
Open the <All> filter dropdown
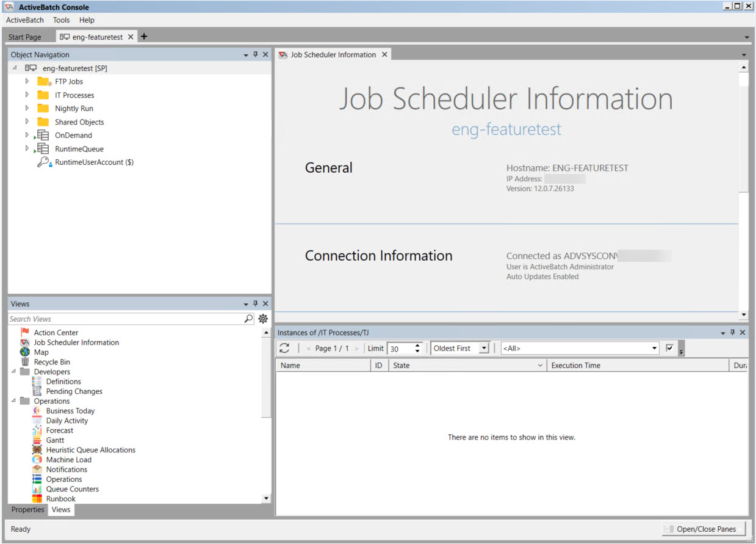(x=655, y=348)
